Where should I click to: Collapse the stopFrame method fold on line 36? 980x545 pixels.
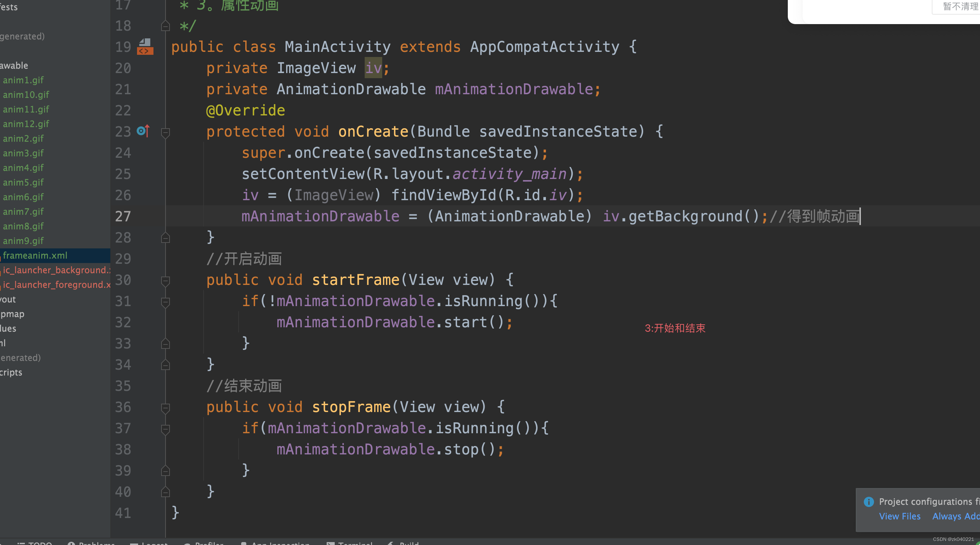click(x=165, y=408)
